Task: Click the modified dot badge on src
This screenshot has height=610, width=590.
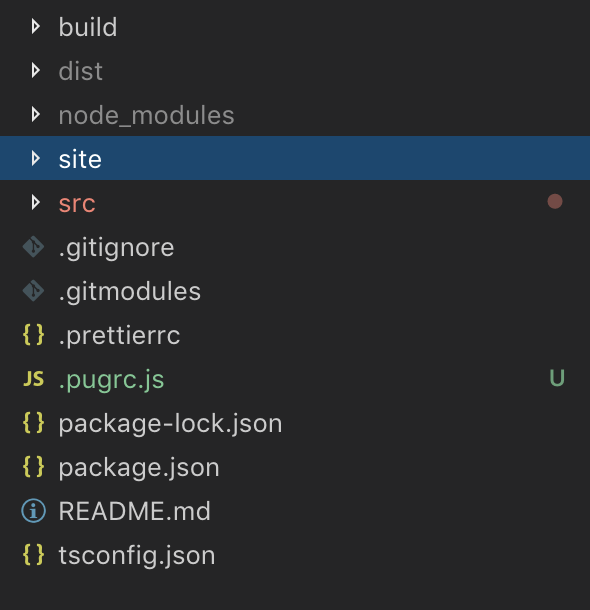Action: (555, 202)
